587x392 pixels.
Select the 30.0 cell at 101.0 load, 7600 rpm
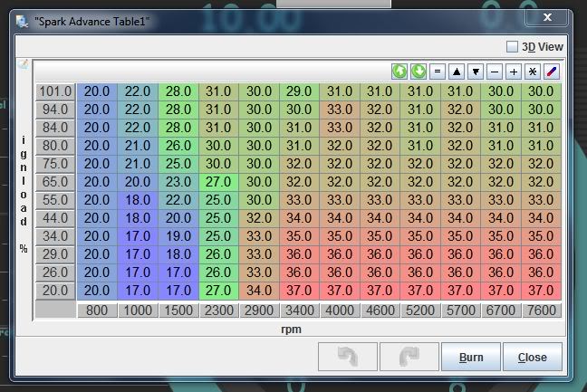click(x=541, y=91)
